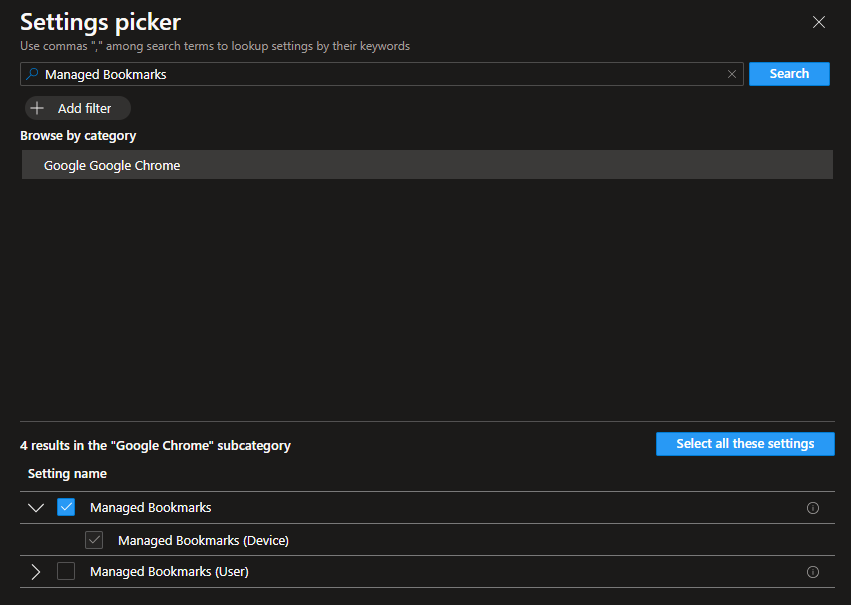Click the plus icon on Add filter
Image resolution: width=851 pixels, height=605 pixels.
click(39, 108)
